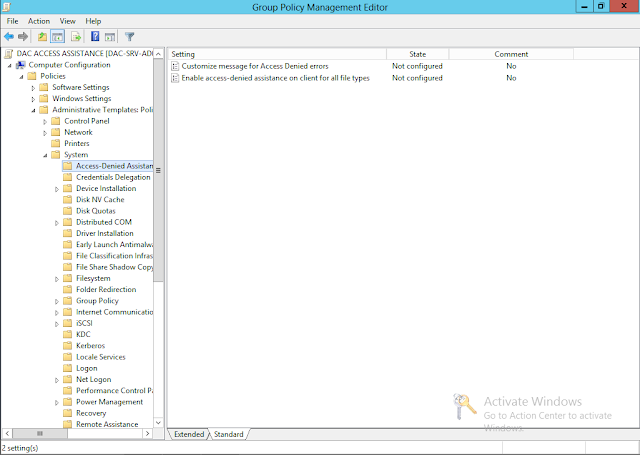Select Credentials Delegation in tree
Viewport: 640px width, 455px height.
[x=113, y=177]
